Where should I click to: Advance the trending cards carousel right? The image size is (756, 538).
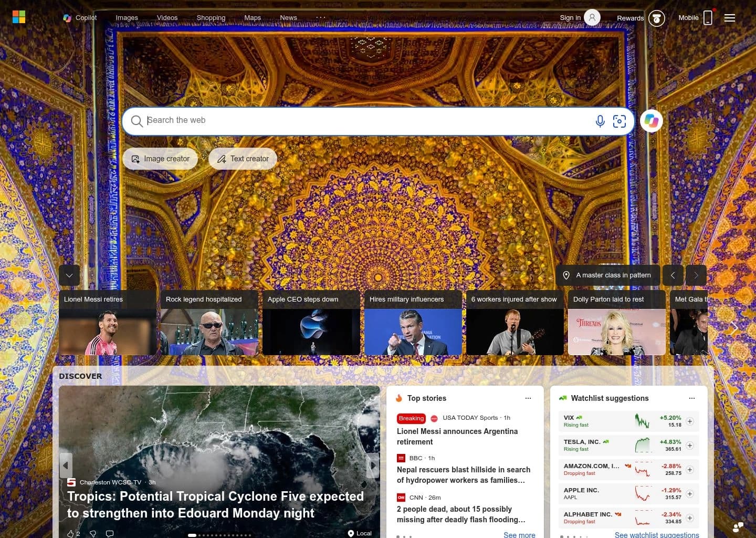[734, 329]
